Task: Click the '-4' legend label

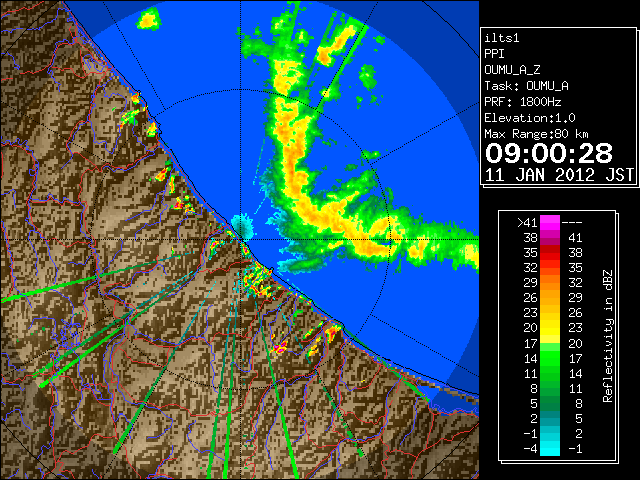Action: [x=530, y=449]
